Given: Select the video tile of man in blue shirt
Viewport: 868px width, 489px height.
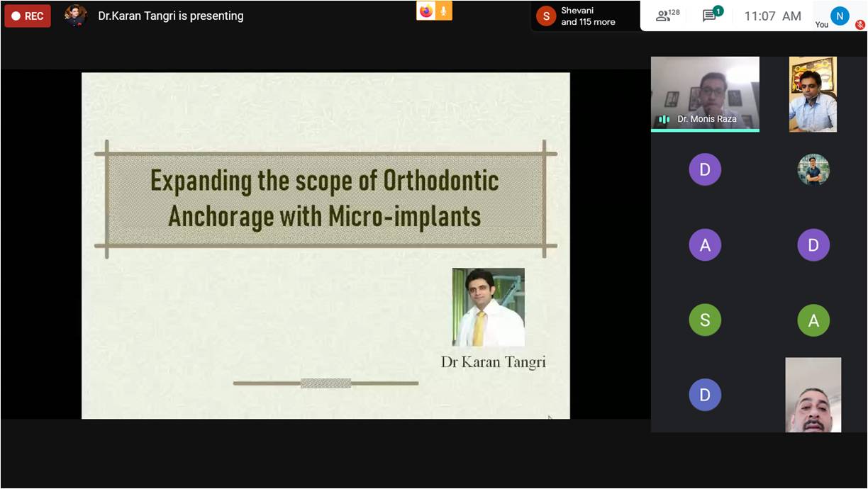Looking at the screenshot, I should (x=813, y=94).
